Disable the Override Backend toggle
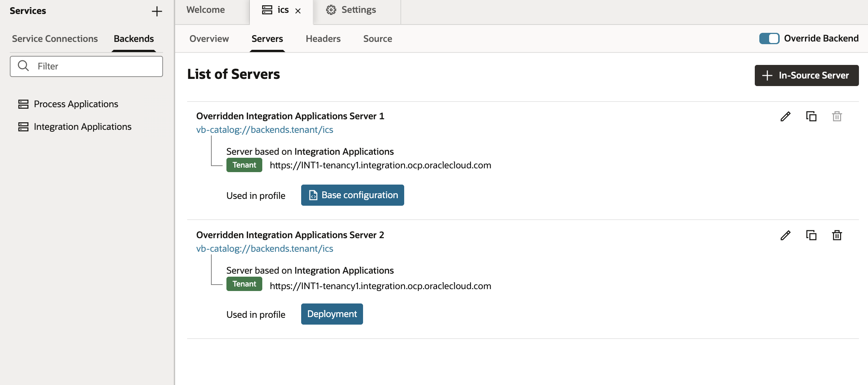Screen dimensions: 868x385 pos(770,38)
